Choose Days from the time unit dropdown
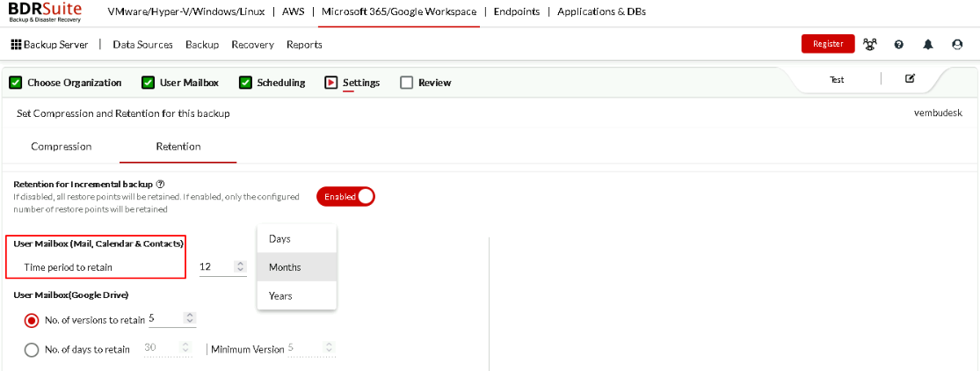980x371 pixels. pos(297,238)
